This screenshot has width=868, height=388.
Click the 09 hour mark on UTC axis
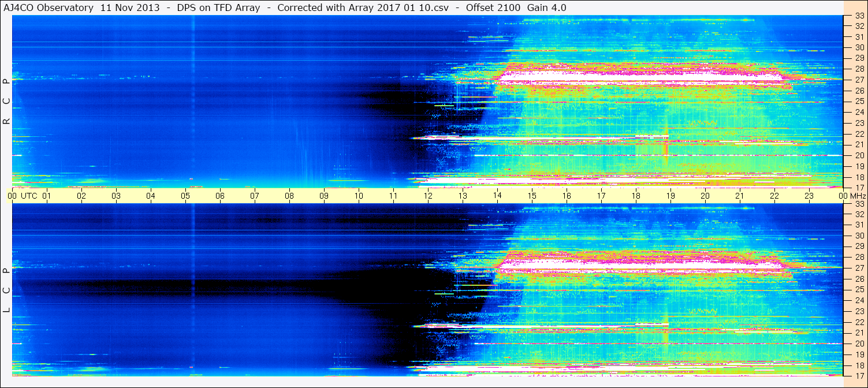coord(324,196)
